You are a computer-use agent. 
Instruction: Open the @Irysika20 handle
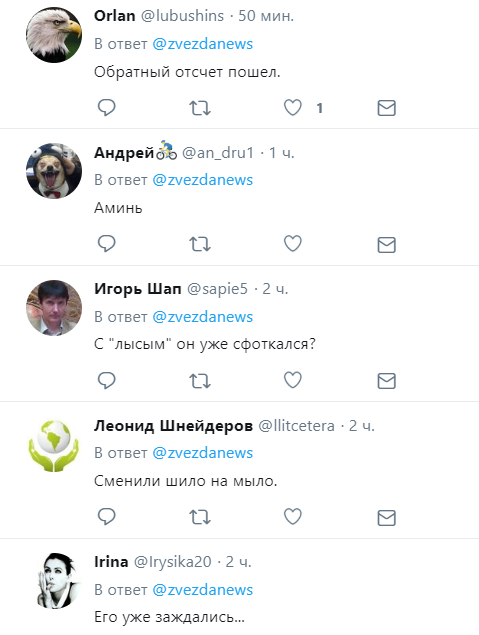pyautogui.click(x=172, y=562)
